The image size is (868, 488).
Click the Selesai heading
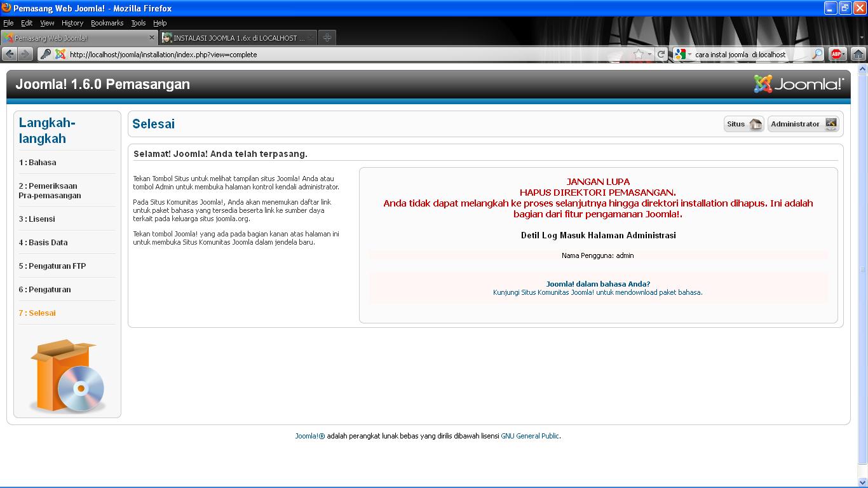coord(153,124)
